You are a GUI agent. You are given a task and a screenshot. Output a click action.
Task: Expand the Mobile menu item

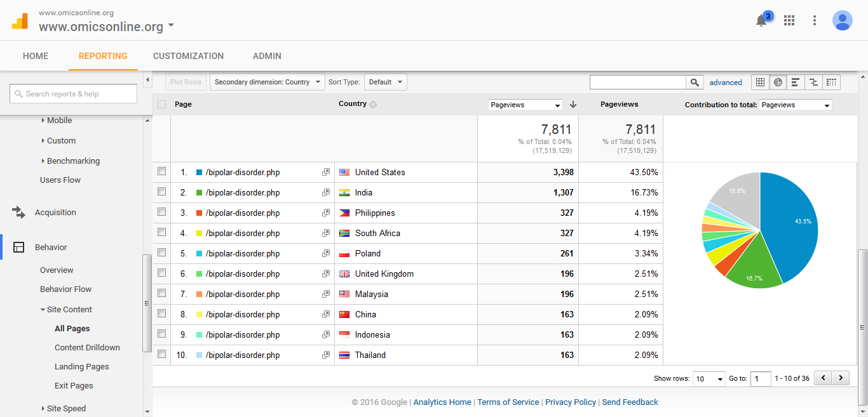pos(57,121)
